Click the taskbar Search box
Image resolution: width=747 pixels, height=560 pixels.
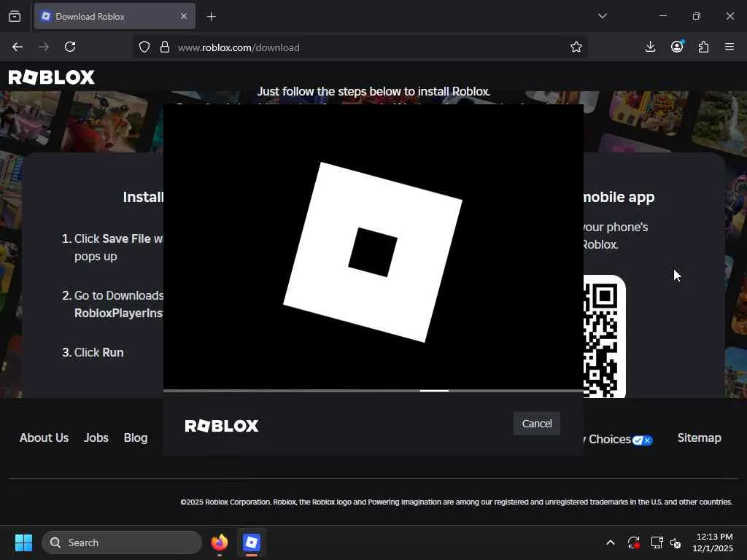pyautogui.click(x=122, y=542)
